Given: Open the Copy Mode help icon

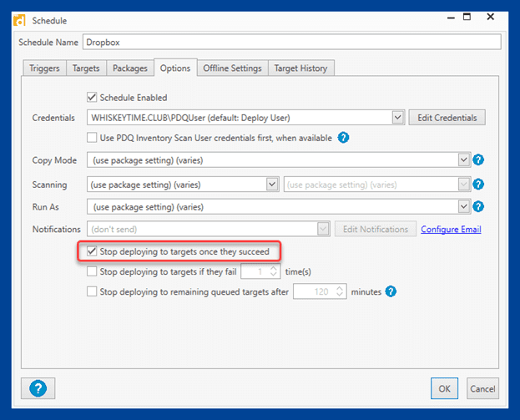Looking at the screenshot, I should pos(478,160).
